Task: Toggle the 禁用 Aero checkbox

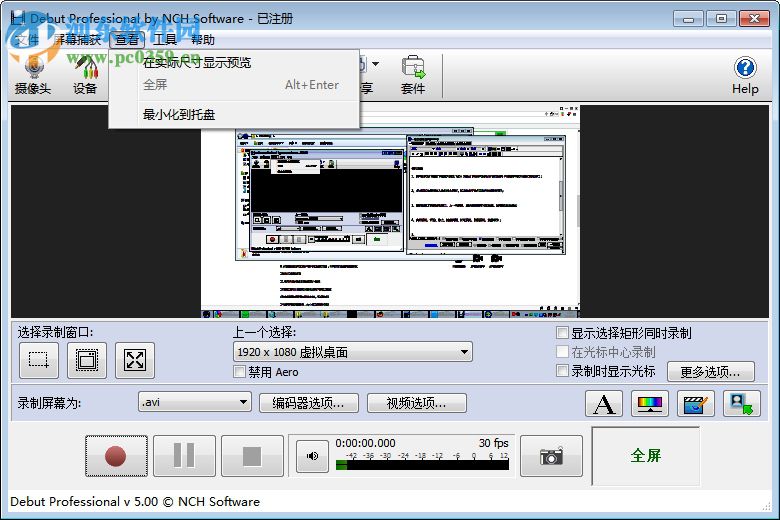Action: tap(240, 372)
